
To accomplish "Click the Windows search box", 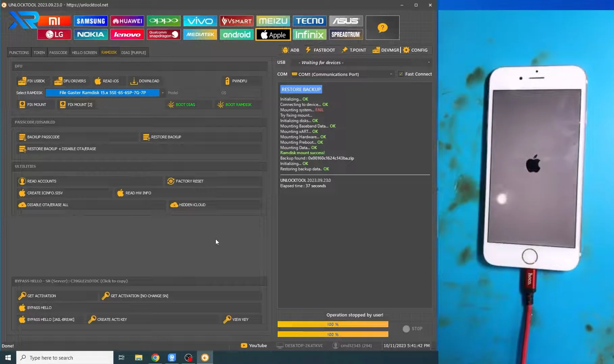I will [x=65, y=358].
